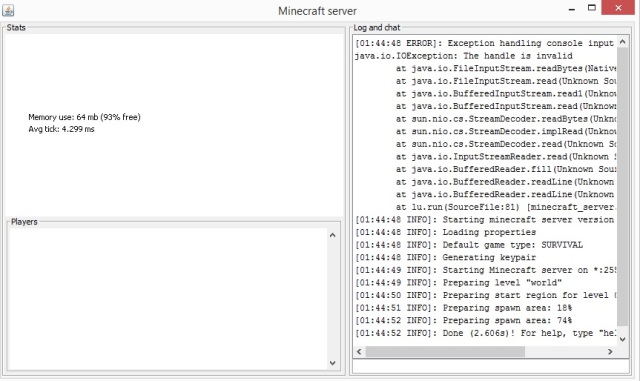Screen dimensions: 640x381
Task: Click the log horizontal scrollbar thumb
Action: point(445,352)
